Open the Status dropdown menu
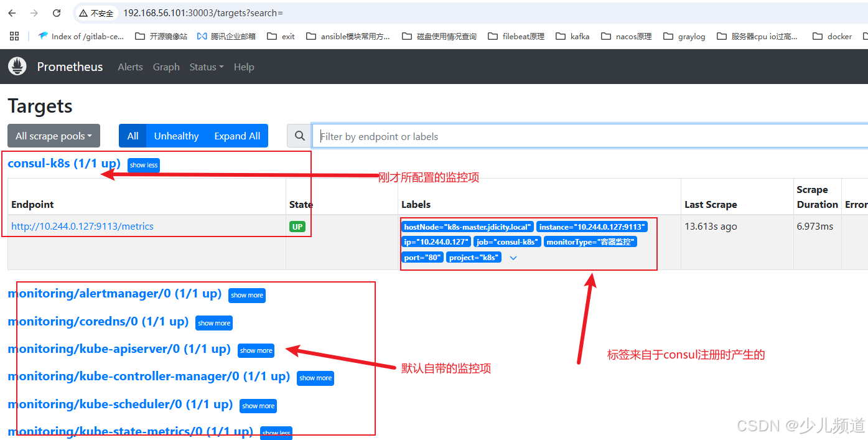868x440 pixels. coord(207,67)
